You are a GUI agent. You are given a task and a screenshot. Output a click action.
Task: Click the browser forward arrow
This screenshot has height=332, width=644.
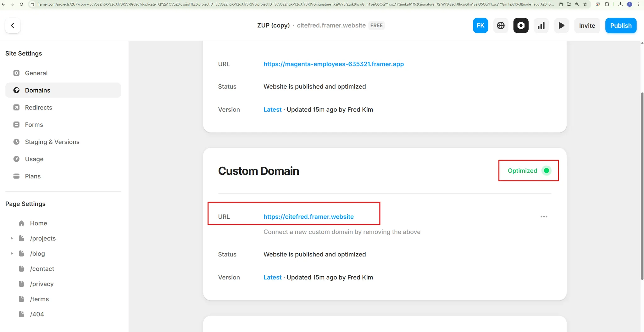(x=12, y=4)
